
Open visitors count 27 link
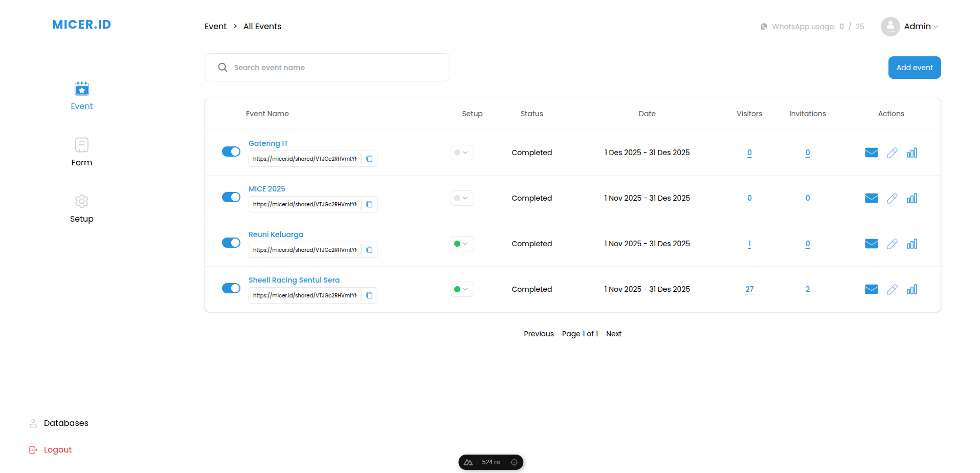click(749, 289)
